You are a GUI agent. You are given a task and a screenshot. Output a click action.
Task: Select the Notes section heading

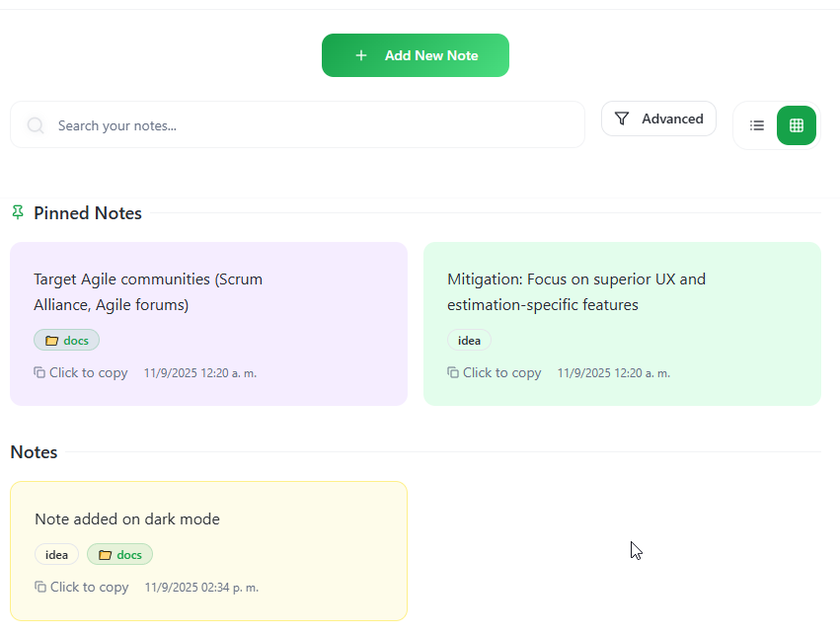pos(34,451)
